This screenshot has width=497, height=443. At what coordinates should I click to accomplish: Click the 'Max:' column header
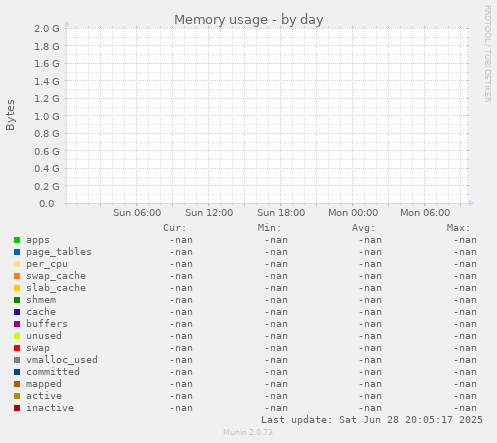tap(458, 228)
